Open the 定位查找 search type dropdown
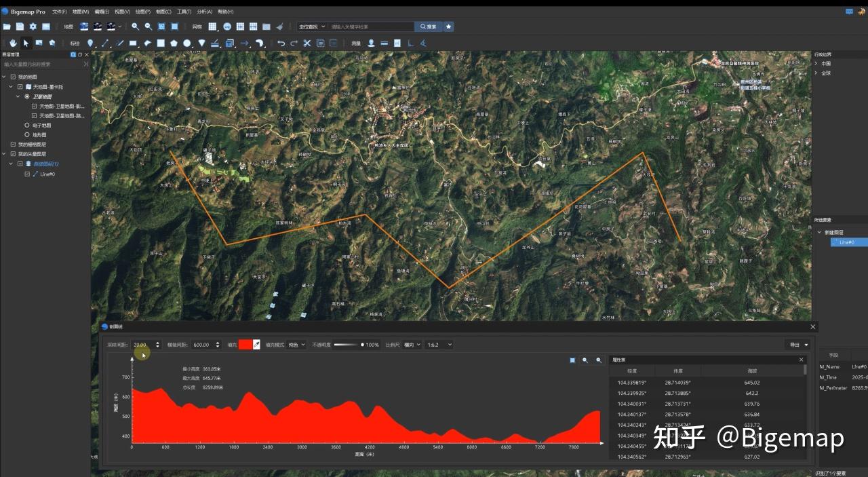The image size is (868, 477). [312, 26]
